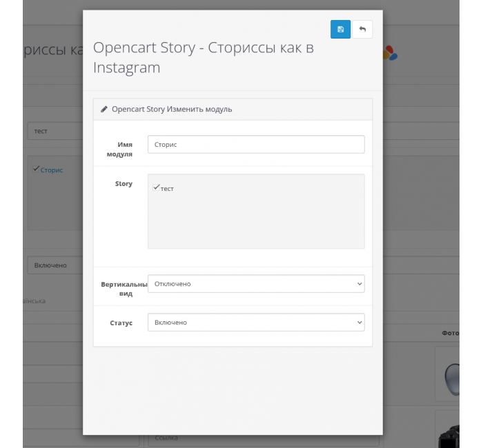Click the Сторис link in the background page
The width and height of the screenshot is (483, 448).
pos(52,170)
